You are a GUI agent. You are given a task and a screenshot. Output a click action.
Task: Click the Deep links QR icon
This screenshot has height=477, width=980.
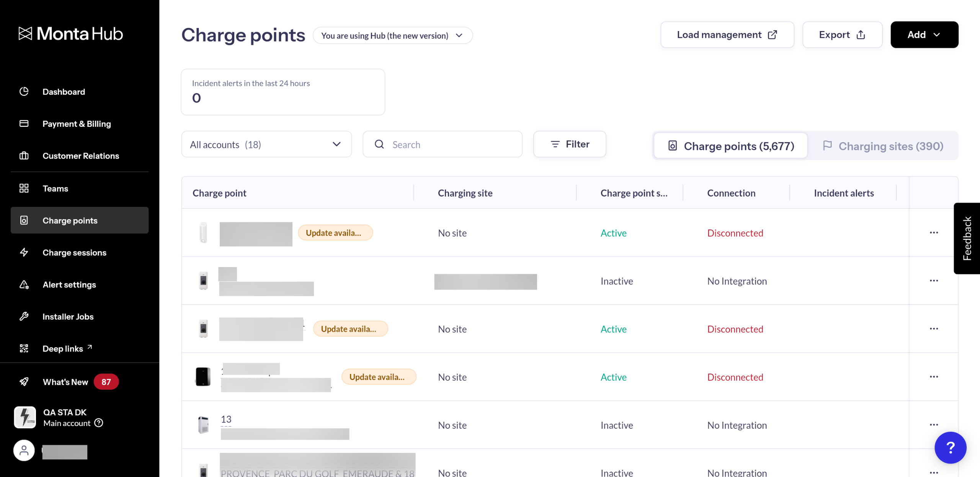[24, 349]
